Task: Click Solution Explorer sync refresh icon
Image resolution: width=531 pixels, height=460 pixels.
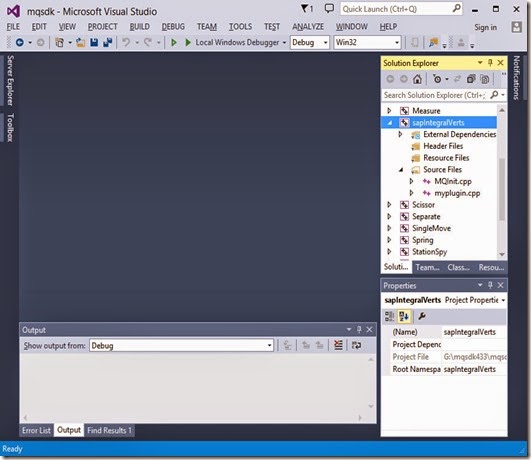Action: [x=457, y=79]
